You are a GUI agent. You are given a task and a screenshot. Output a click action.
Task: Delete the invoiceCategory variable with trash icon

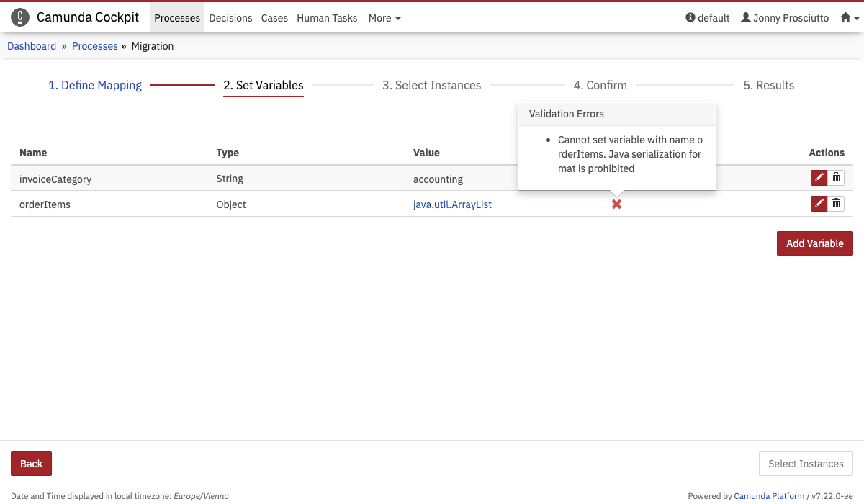(836, 178)
